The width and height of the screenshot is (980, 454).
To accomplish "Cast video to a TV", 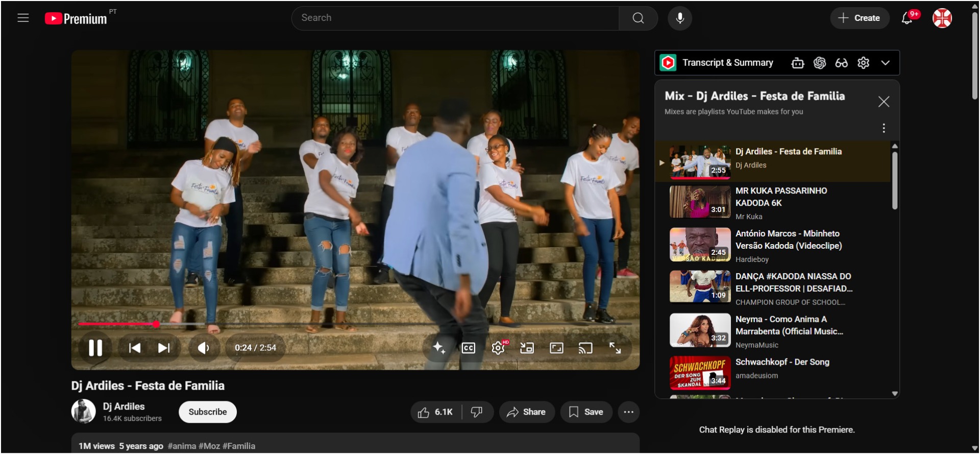I will pos(585,348).
